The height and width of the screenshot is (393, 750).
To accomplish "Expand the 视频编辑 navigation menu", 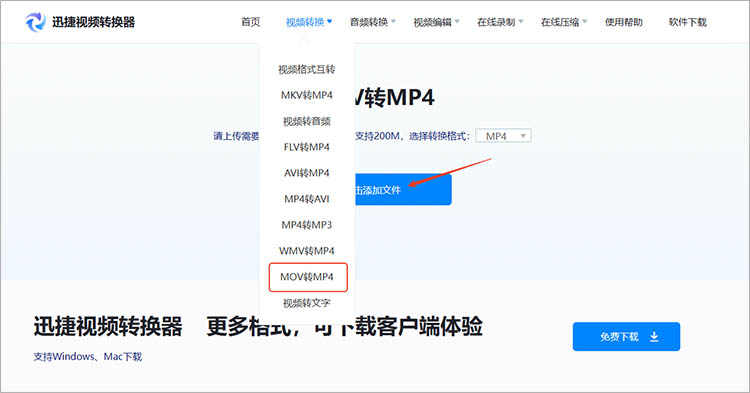I will [436, 22].
